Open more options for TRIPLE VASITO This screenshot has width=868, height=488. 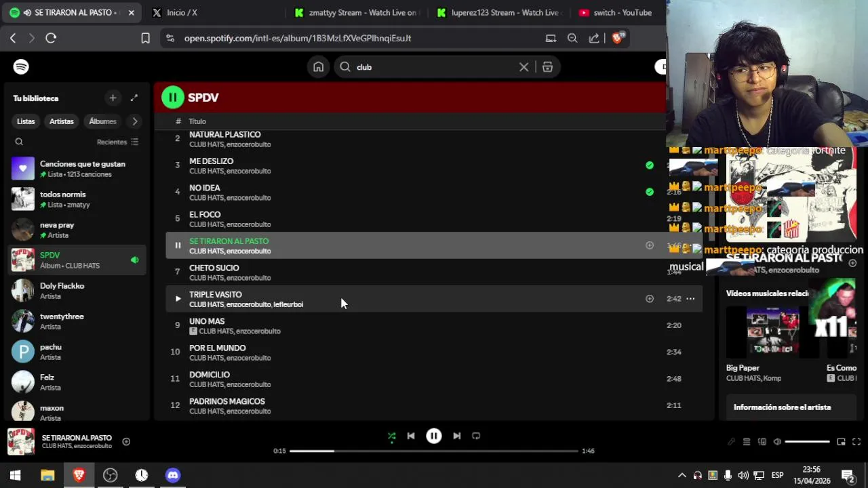point(690,299)
